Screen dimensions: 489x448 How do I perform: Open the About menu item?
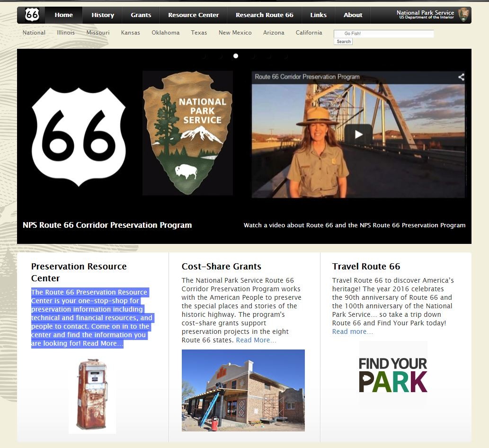(x=353, y=15)
